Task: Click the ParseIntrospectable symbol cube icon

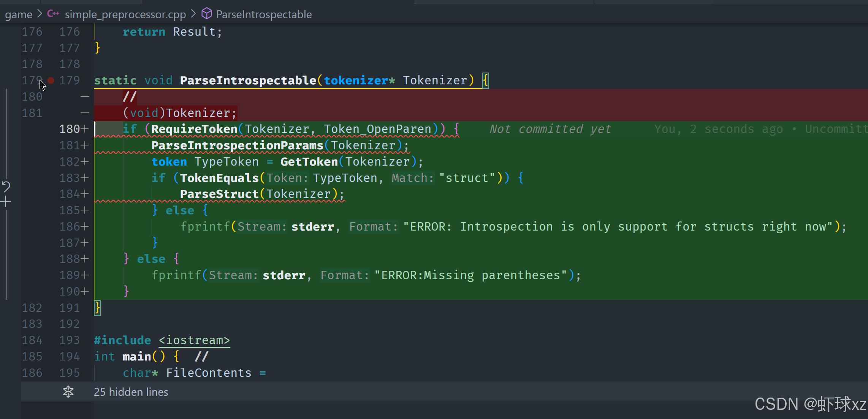Action: (206, 14)
